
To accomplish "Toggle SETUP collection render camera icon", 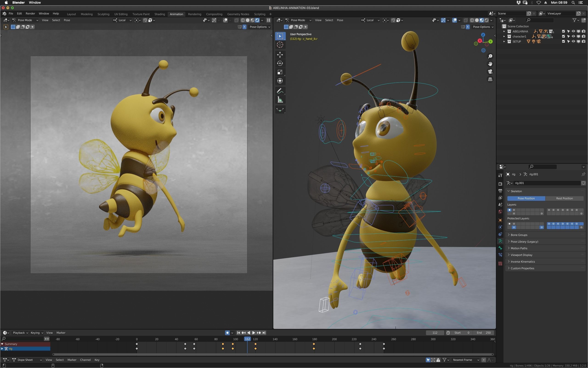I will coord(583,42).
